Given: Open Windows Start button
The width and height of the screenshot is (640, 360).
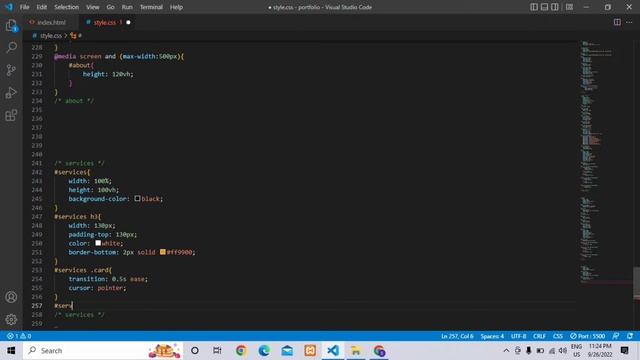Looking at the screenshot, I should [11, 351].
